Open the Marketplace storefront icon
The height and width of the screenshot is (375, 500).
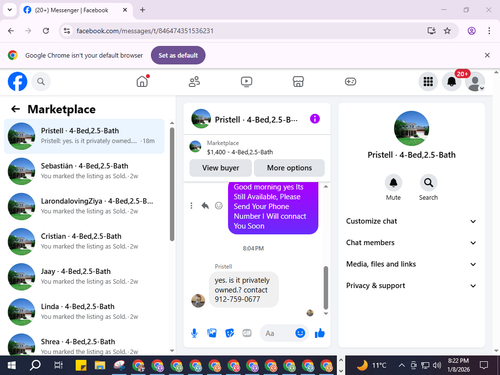[298, 81]
